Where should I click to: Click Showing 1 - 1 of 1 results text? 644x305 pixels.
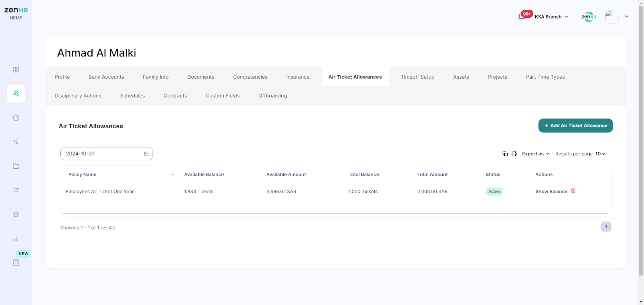(88, 228)
